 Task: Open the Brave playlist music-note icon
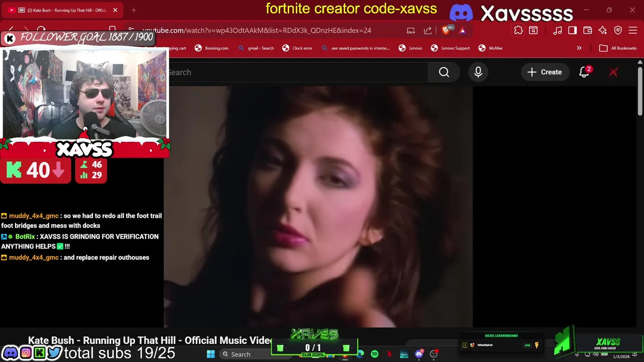pyautogui.click(x=557, y=31)
